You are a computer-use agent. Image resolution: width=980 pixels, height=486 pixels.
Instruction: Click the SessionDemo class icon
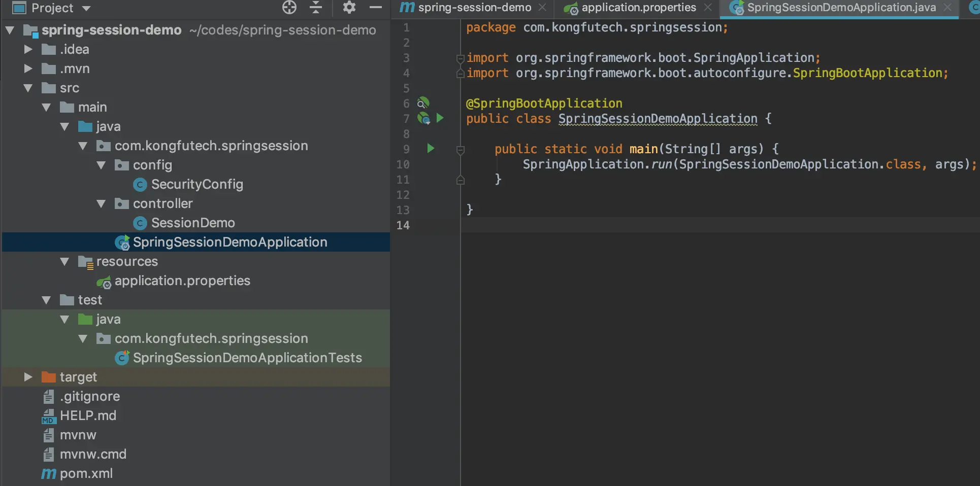[x=140, y=224]
